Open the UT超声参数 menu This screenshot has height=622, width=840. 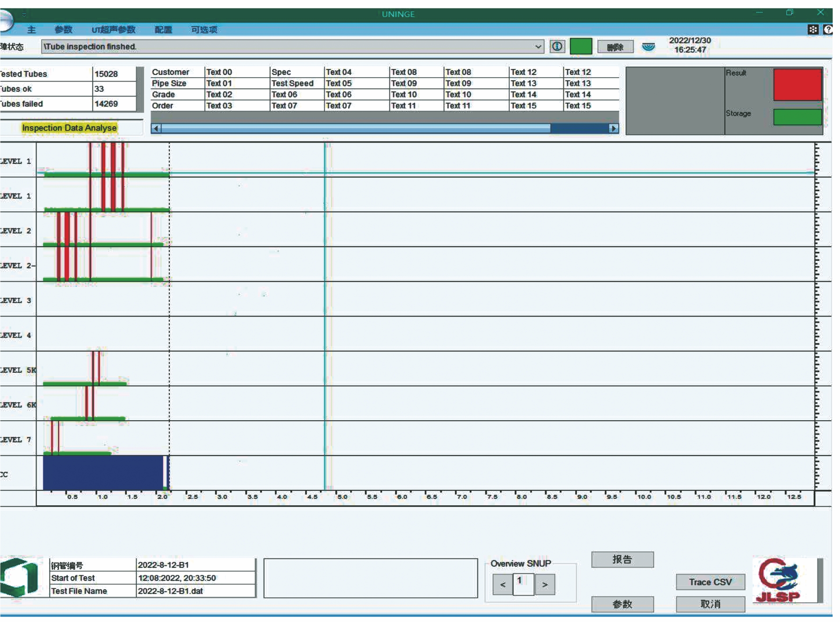[113, 30]
